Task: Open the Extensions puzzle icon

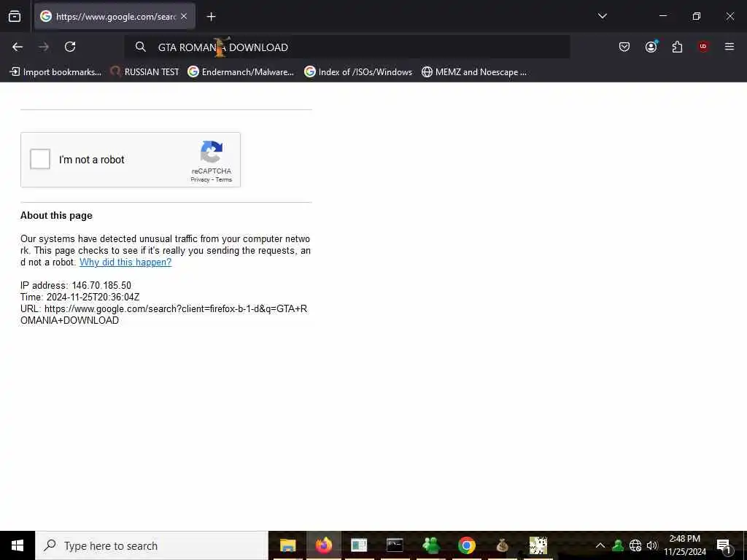Action: pos(677,47)
